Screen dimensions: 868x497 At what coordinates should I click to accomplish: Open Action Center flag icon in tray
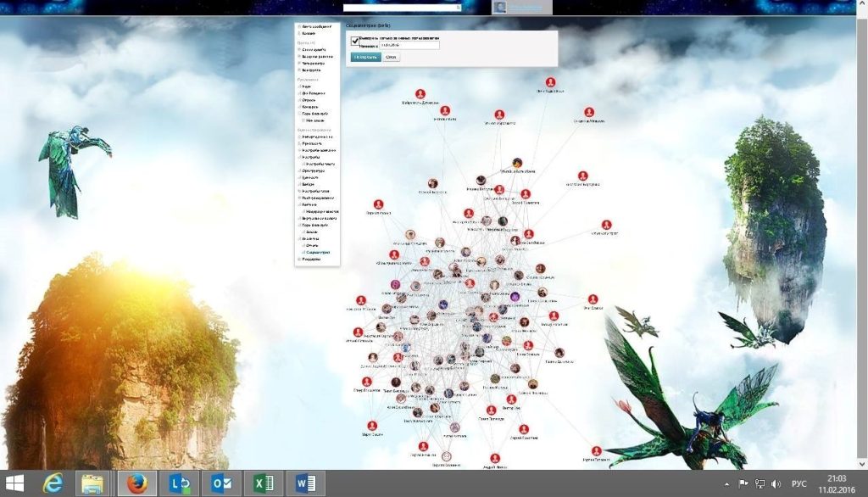[744, 483]
